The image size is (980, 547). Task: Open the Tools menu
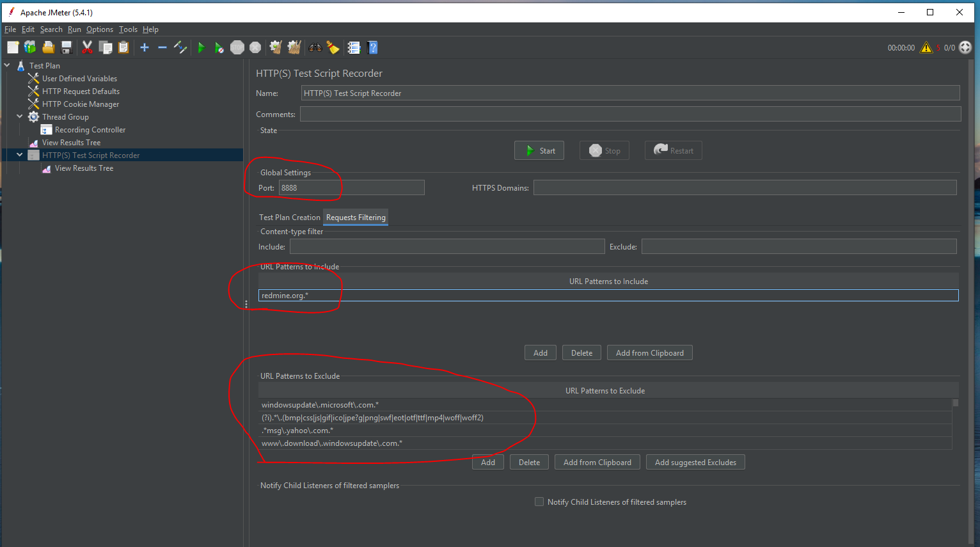click(x=128, y=29)
